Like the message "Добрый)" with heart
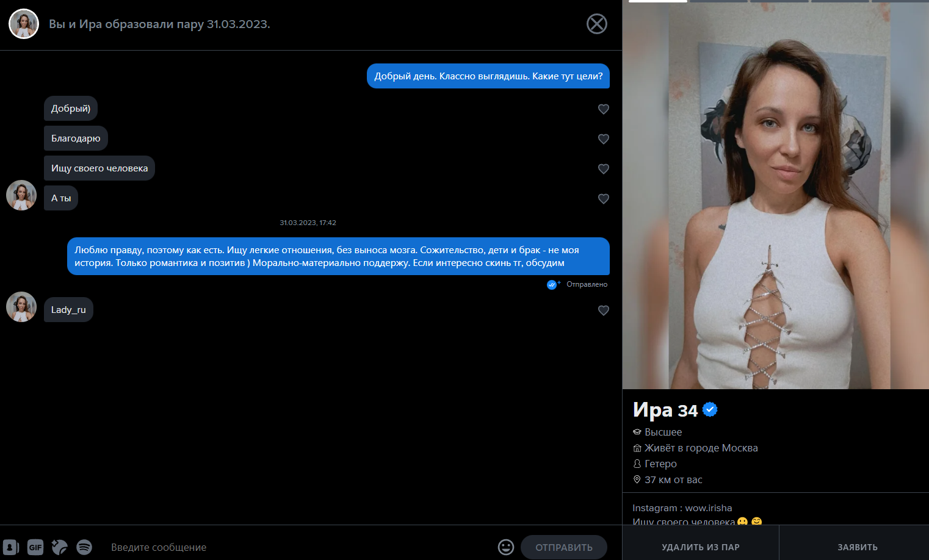929x560 pixels. tap(604, 109)
